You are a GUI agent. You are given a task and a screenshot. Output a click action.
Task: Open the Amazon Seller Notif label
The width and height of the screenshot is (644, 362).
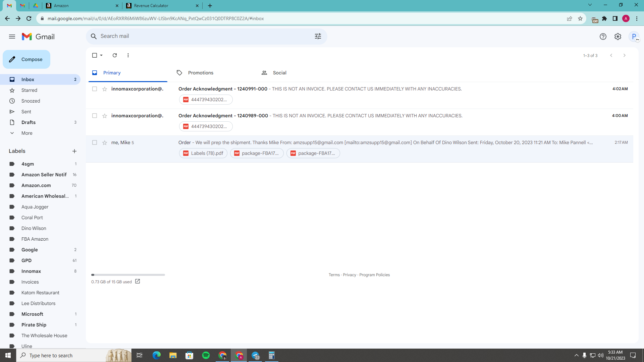pos(40,175)
